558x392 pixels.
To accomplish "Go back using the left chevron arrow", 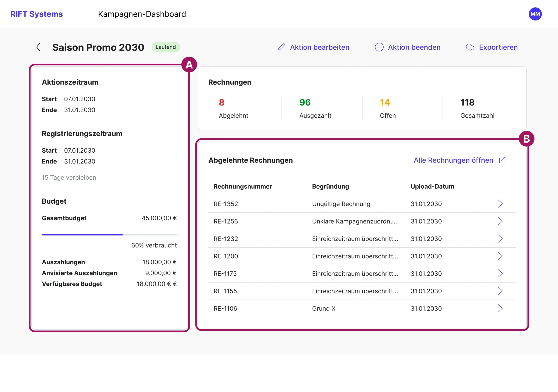I will [x=38, y=47].
